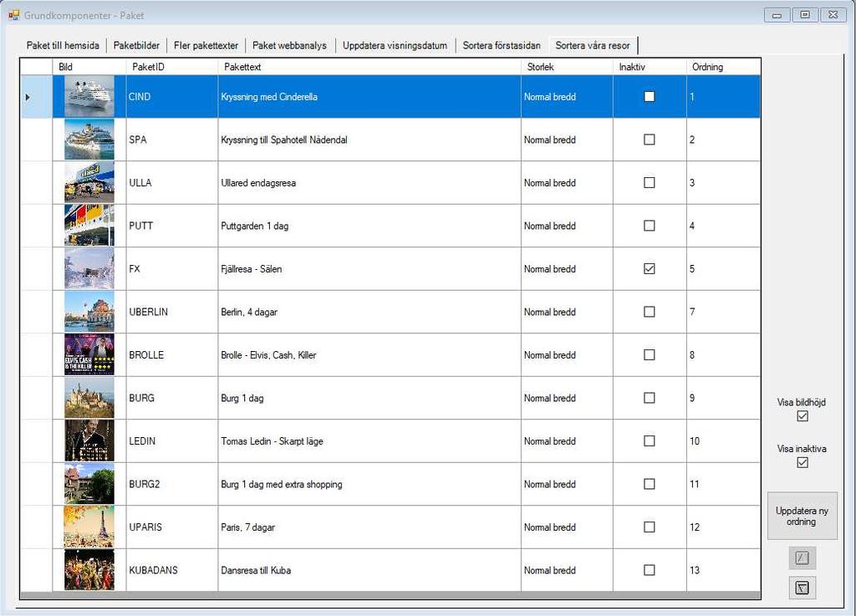This screenshot has height=616, width=856.
Task: Click the Berlin, 4 dagar cell
Action: coord(369,312)
